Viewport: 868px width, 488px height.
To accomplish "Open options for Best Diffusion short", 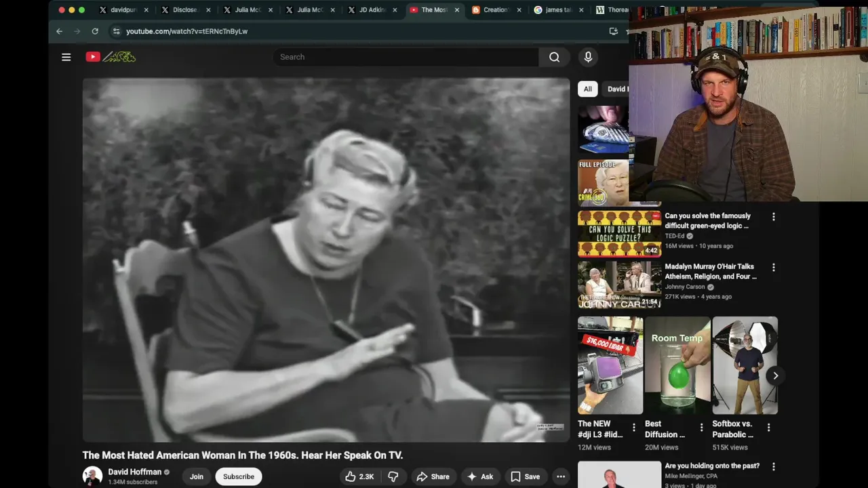I will [x=701, y=428].
